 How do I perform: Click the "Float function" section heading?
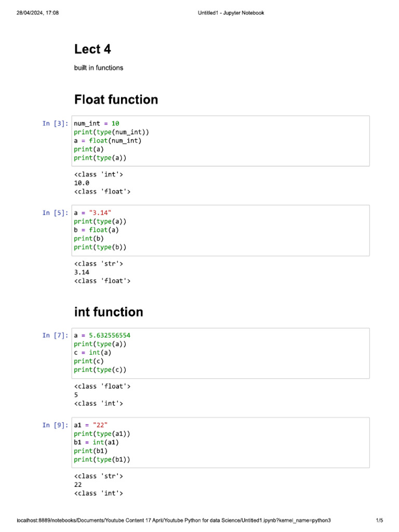tap(116, 99)
